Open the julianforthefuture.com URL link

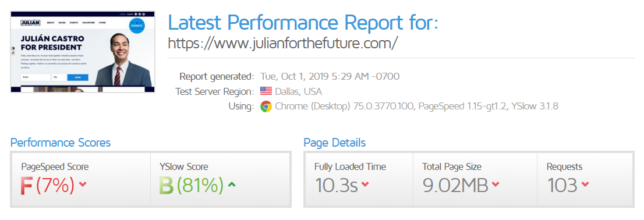[x=283, y=44]
